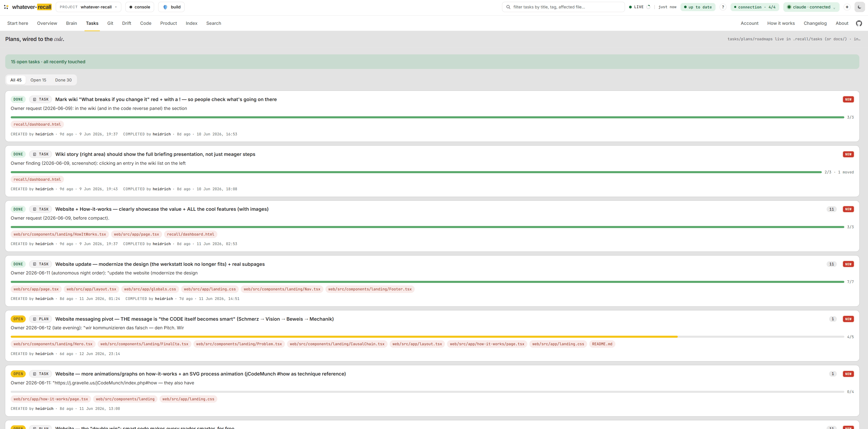
Task: Click the NEW badge on the Mark wiki task
Action: click(848, 99)
